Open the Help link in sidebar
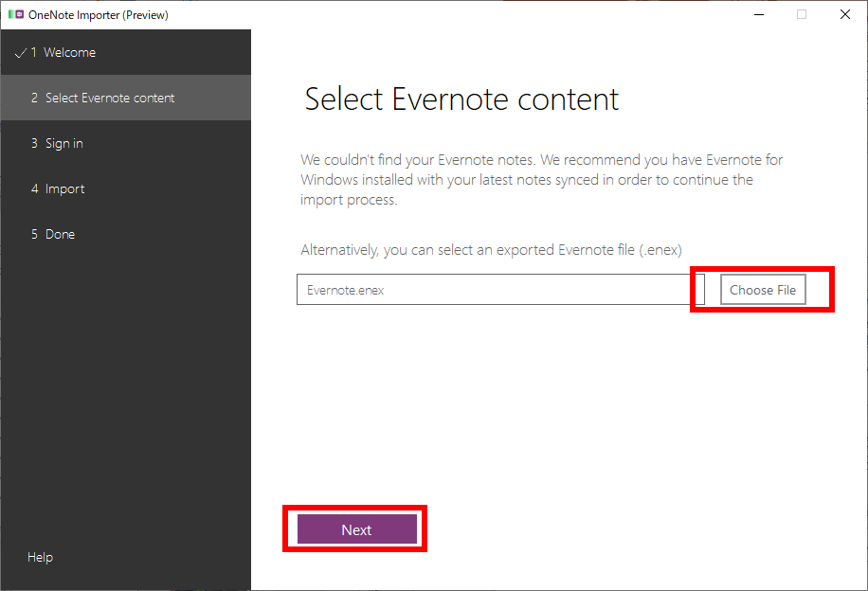 [x=41, y=557]
